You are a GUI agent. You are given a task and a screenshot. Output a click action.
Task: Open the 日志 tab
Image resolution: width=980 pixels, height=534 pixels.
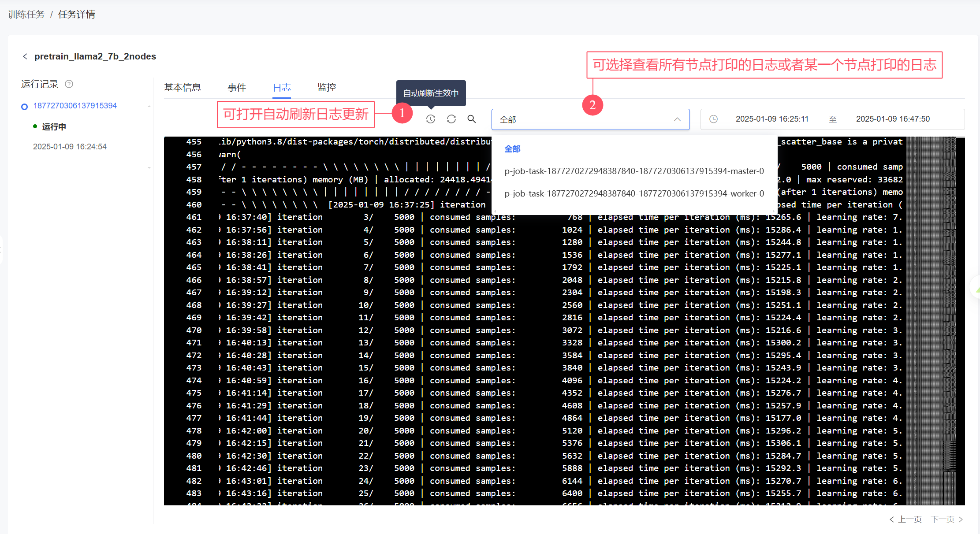point(282,87)
